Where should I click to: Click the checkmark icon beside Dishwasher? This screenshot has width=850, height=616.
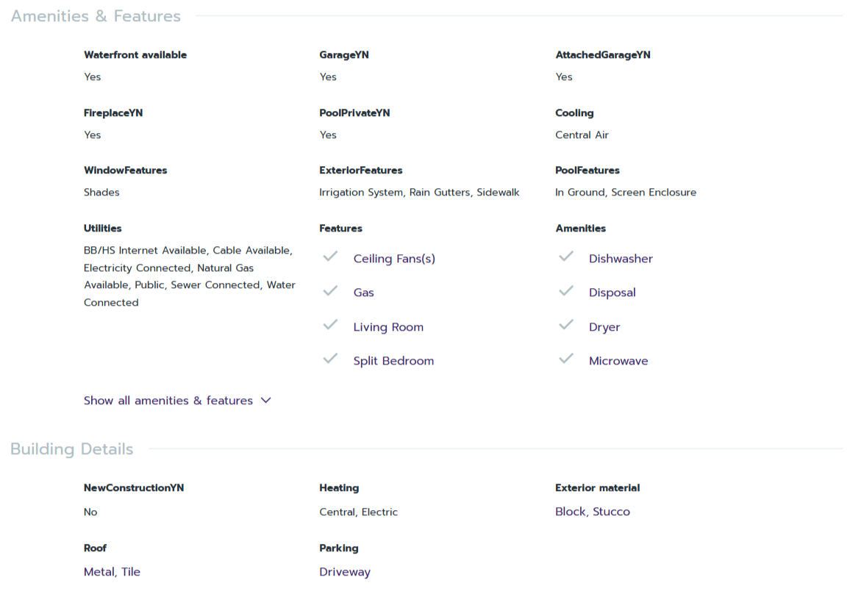(566, 257)
